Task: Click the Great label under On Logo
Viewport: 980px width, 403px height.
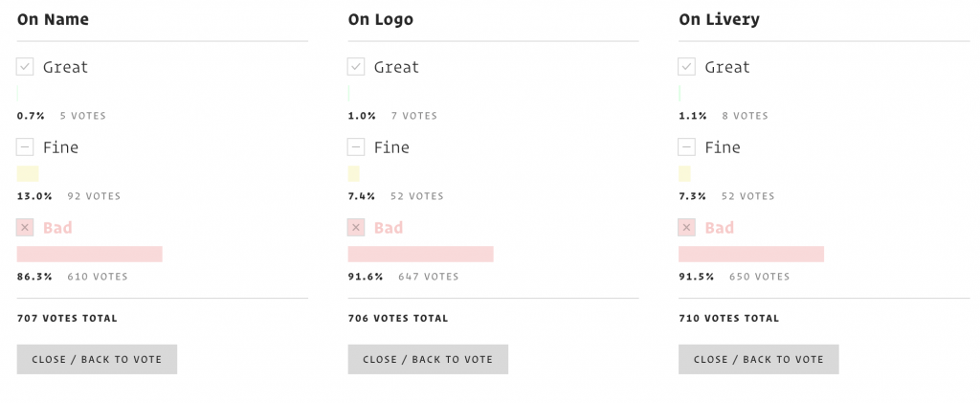Action: [x=397, y=67]
